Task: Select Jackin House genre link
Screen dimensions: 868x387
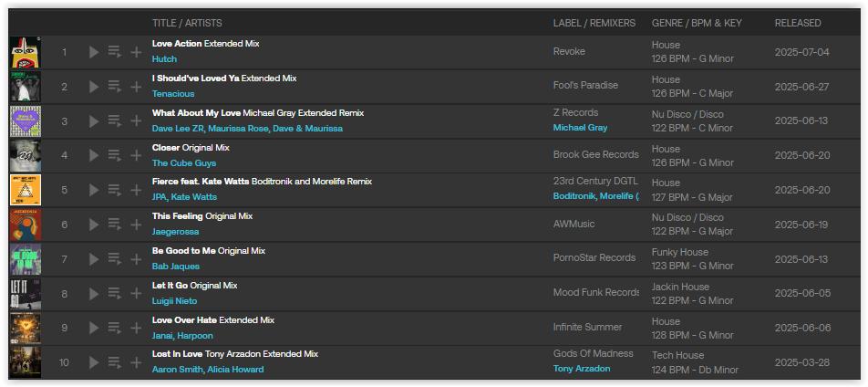Action: (x=680, y=287)
